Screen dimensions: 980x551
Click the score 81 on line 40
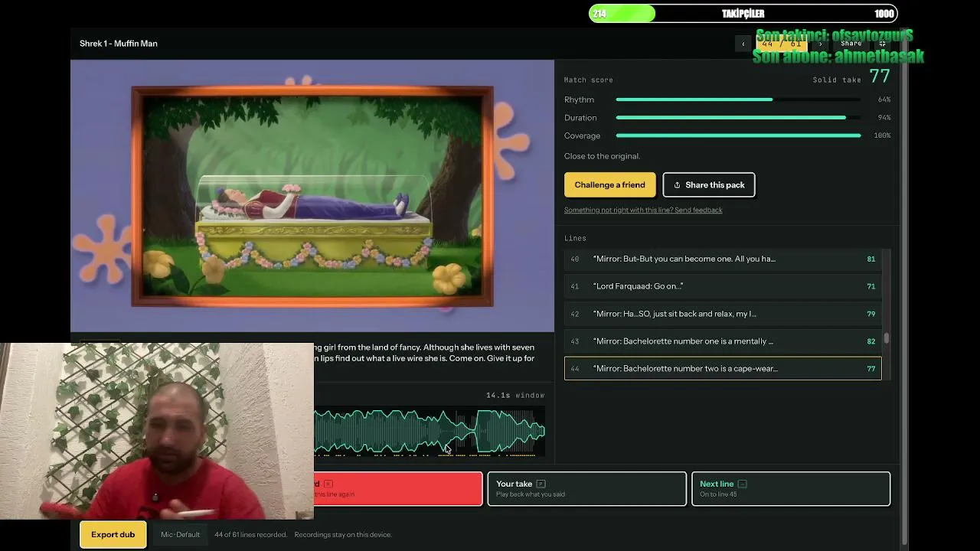tap(871, 259)
